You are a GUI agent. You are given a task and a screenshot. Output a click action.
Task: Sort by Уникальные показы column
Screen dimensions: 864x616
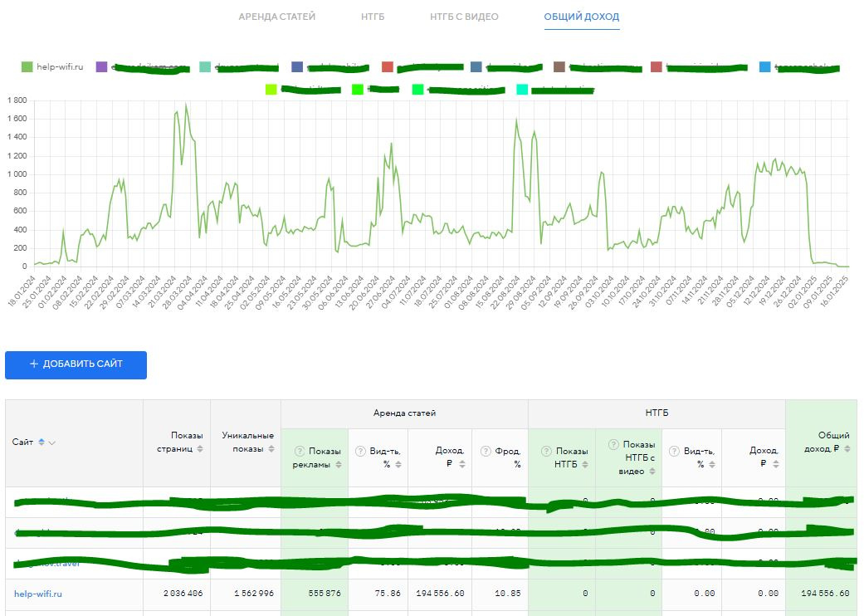point(271,449)
